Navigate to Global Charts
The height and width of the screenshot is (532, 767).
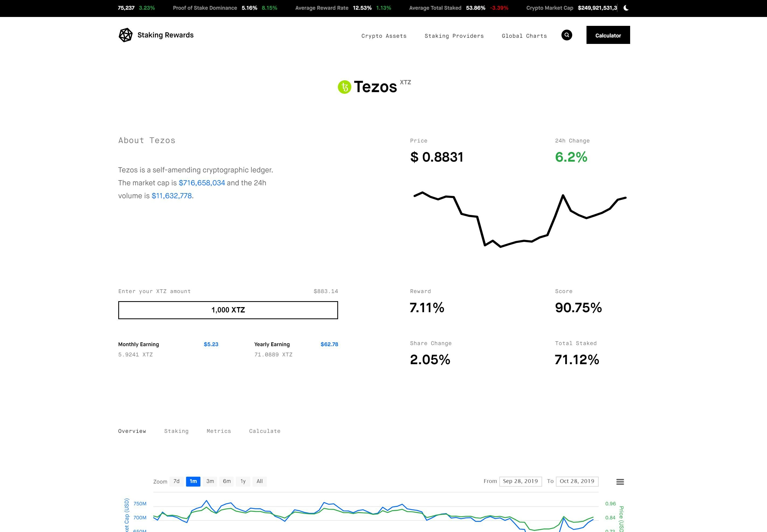tap(524, 36)
